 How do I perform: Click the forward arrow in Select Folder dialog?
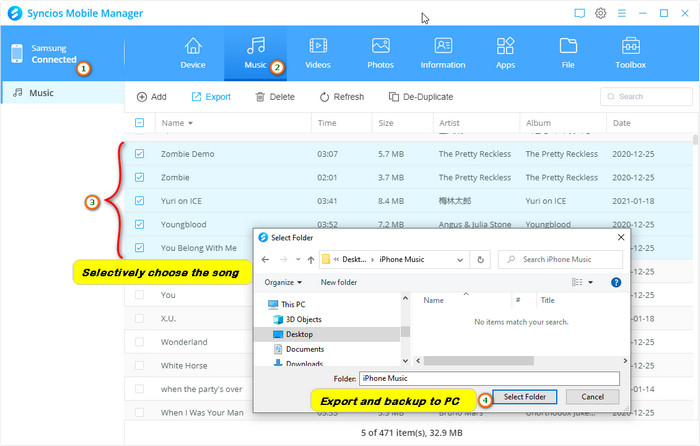click(283, 259)
